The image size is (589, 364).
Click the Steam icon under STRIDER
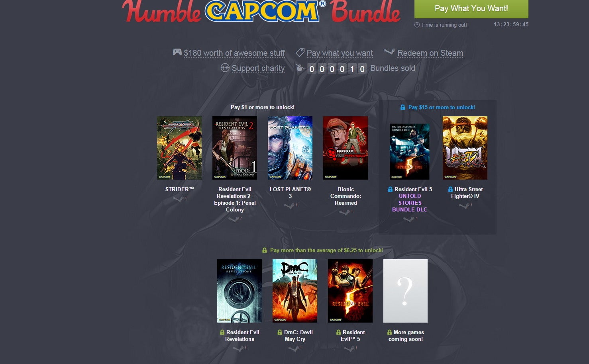(178, 199)
